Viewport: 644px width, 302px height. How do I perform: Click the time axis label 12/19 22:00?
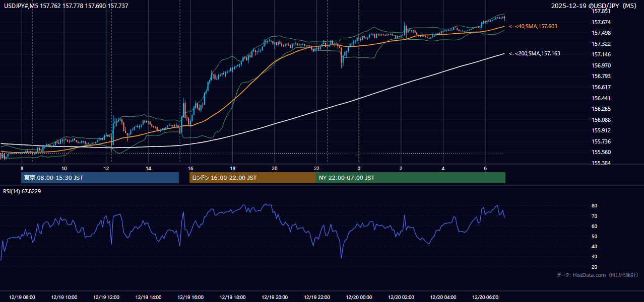[316, 297]
